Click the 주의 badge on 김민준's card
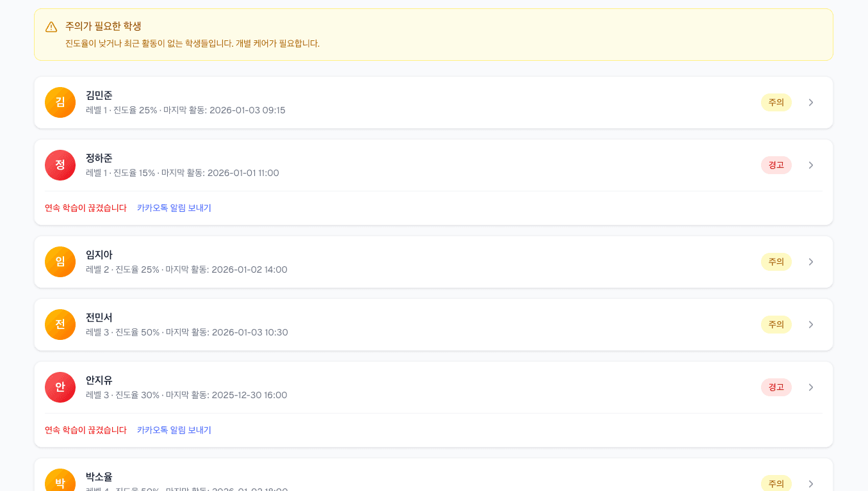The width and height of the screenshot is (868, 491). click(x=776, y=102)
